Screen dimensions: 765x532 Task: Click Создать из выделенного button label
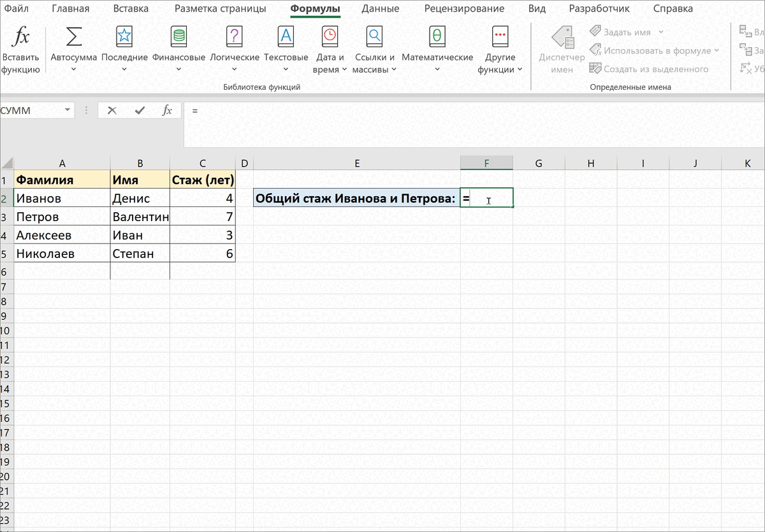[x=656, y=69]
